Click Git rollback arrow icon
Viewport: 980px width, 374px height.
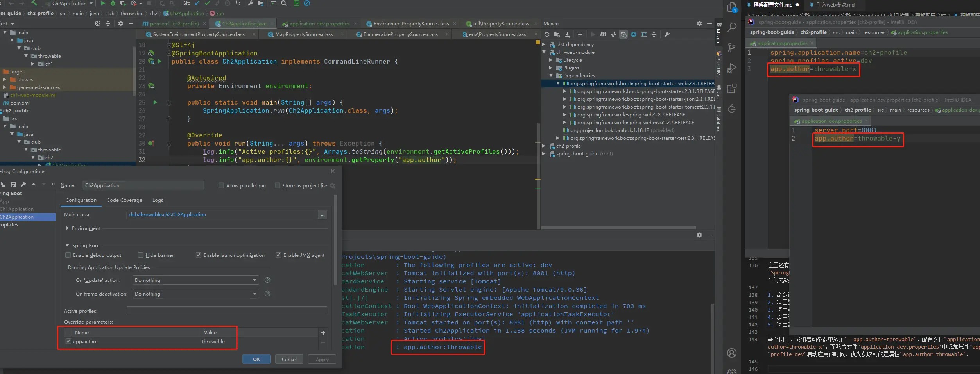click(x=238, y=3)
